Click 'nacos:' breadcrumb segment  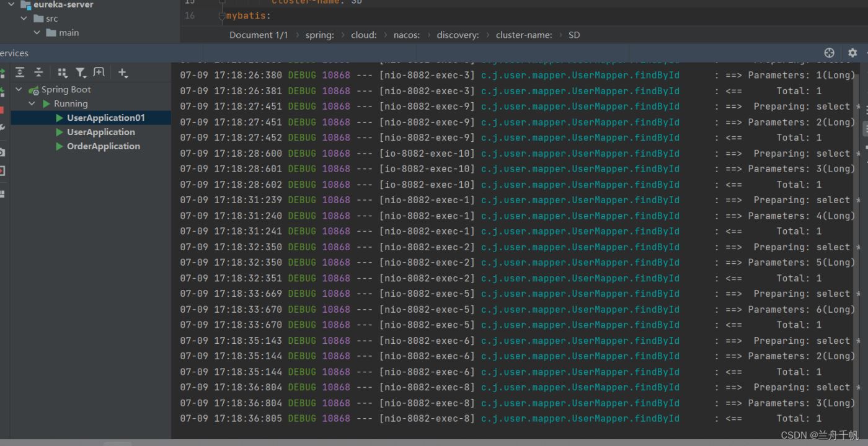click(407, 35)
